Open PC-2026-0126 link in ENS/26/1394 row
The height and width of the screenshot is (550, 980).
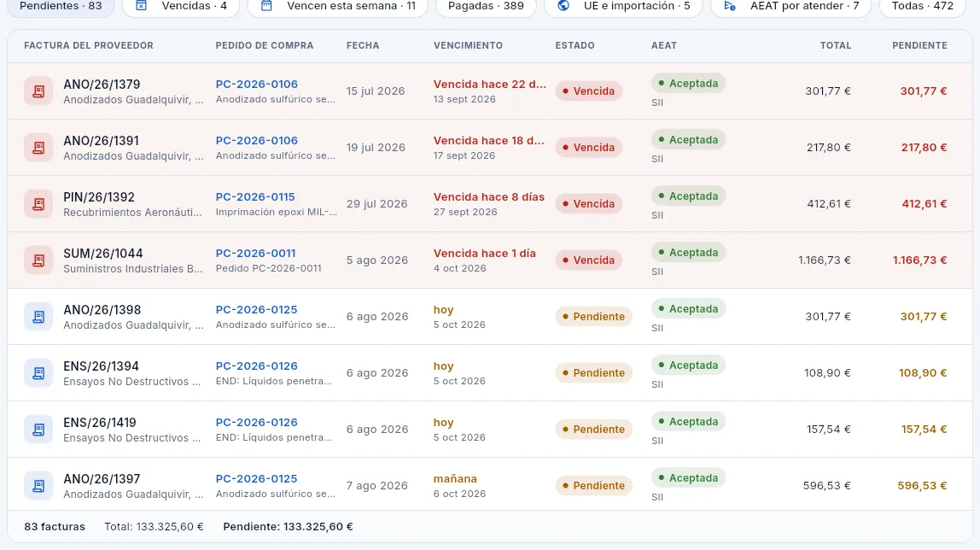pos(256,366)
